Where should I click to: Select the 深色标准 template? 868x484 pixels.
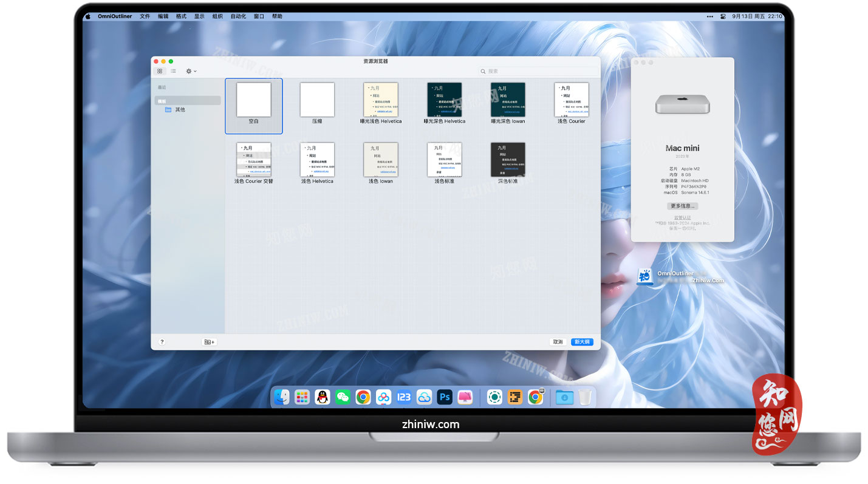click(508, 160)
